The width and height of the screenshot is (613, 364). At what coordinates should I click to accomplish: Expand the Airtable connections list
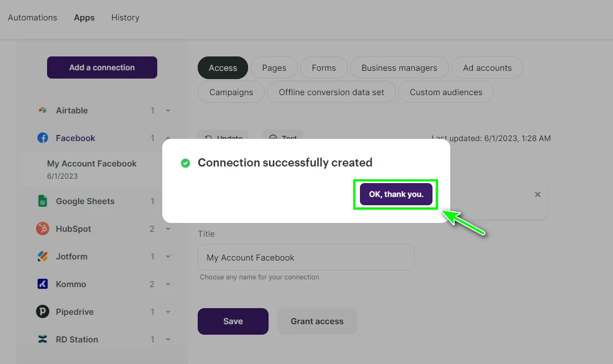(x=168, y=110)
